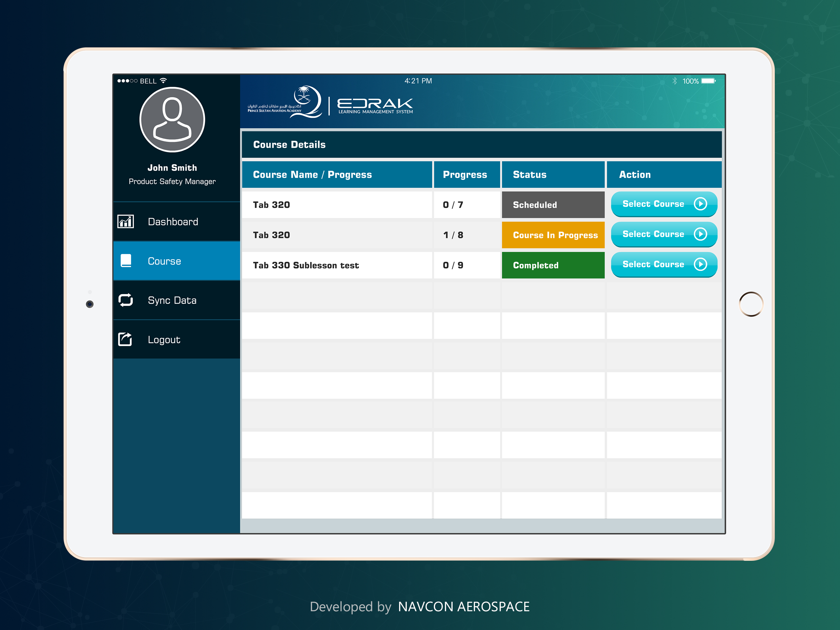Tap the battery indicator icon
This screenshot has height=630, width=840.
pyautogui.click(x=708, y=81)
